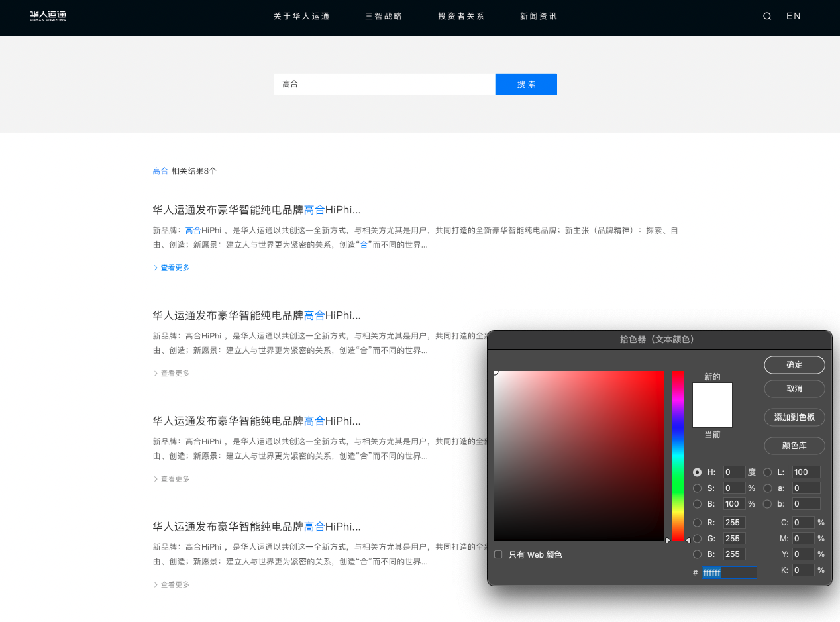840x622 pixels.
Task: Click 取消 in the color picker
Action: point(794,389)
